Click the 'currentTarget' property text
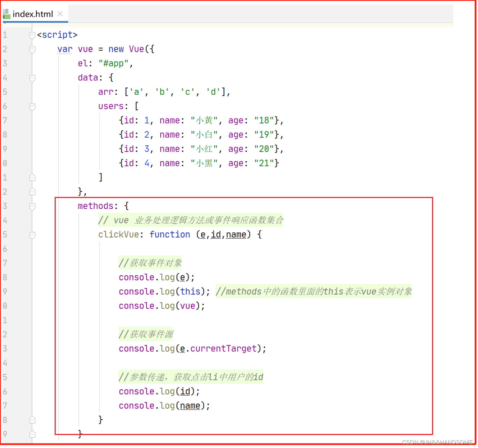This screenshot has width=478, height=448. click(223, 349)
